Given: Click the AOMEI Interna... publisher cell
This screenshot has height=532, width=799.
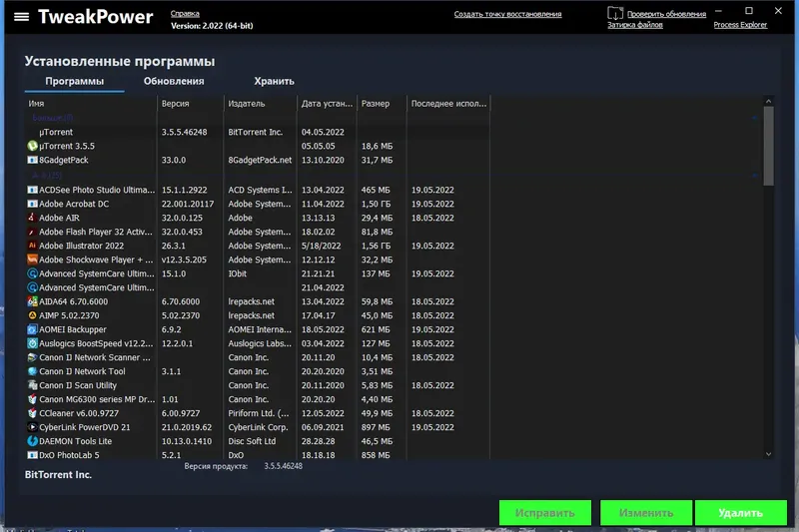Looking at the screenshot, I should pos(260,329).
